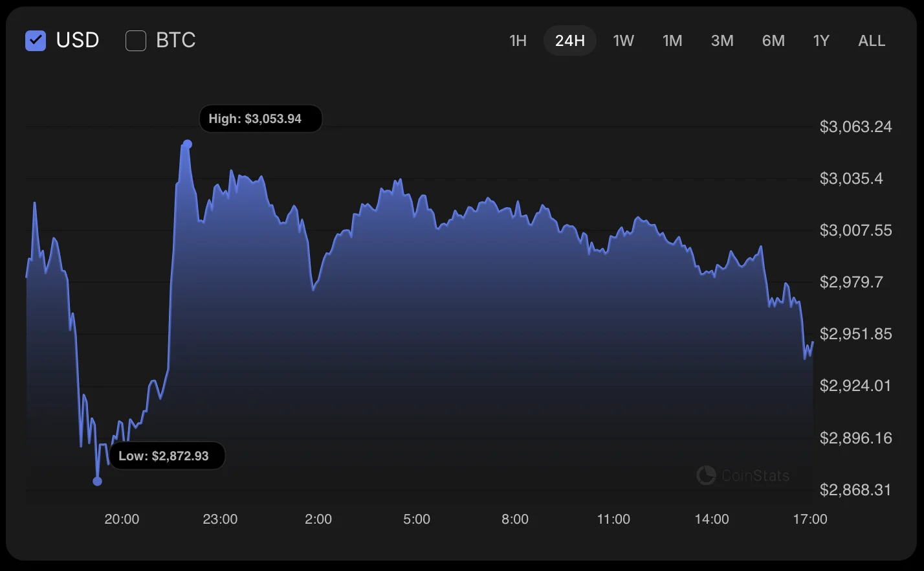Select the 3M time range

(723, 41)
